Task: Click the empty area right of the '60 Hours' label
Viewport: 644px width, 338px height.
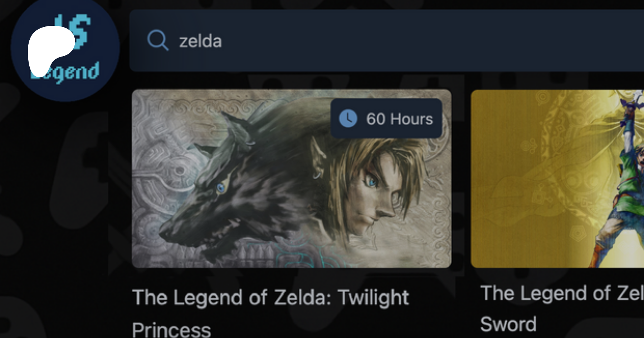Action: pos(438,119)
